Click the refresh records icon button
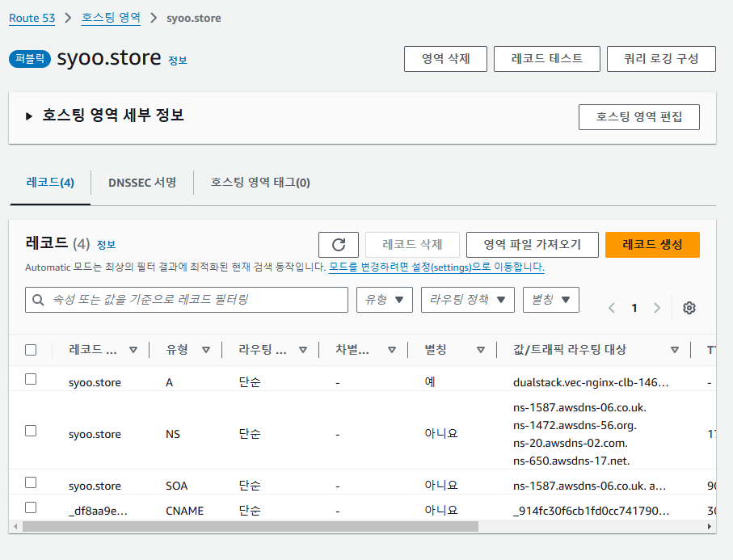 [339, 245]
